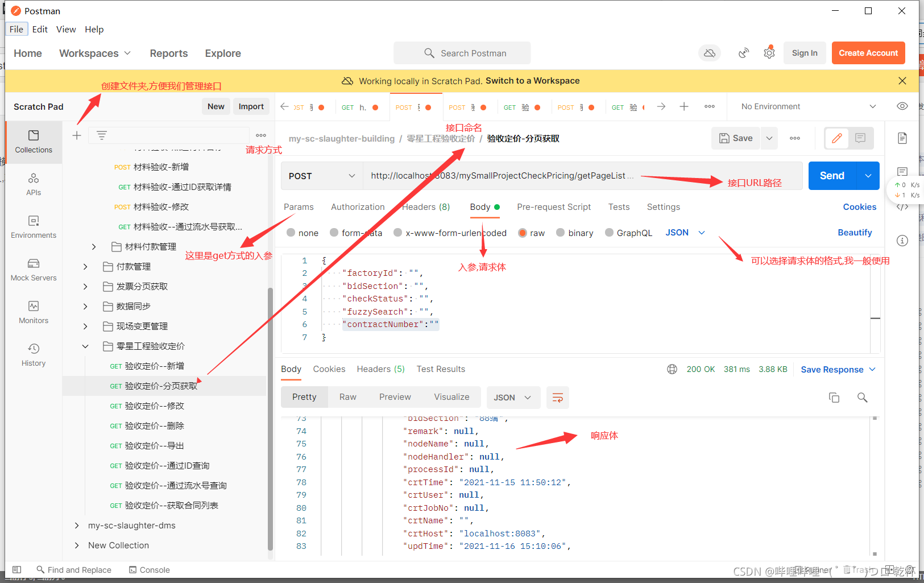Show the Raw response view
Screen dimensions: 924x583
coord(348,397)
